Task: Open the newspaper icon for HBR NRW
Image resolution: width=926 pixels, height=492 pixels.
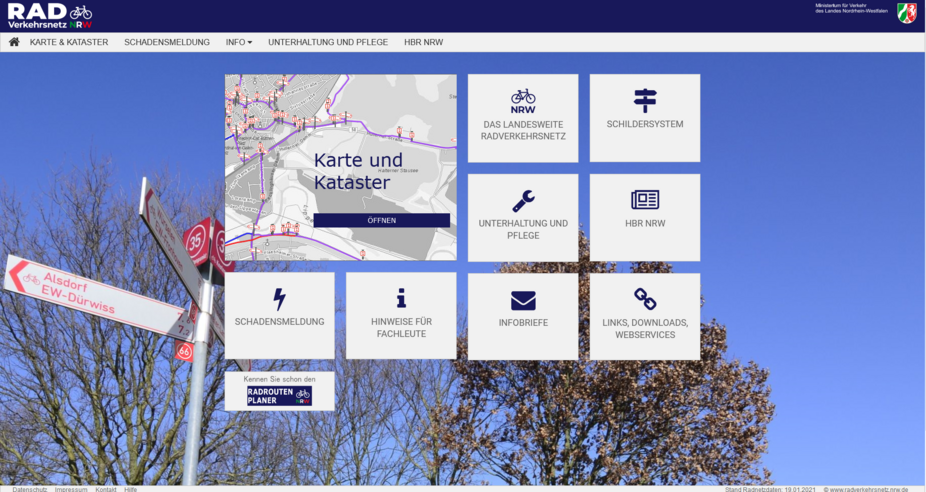Action: coord(645,200)
